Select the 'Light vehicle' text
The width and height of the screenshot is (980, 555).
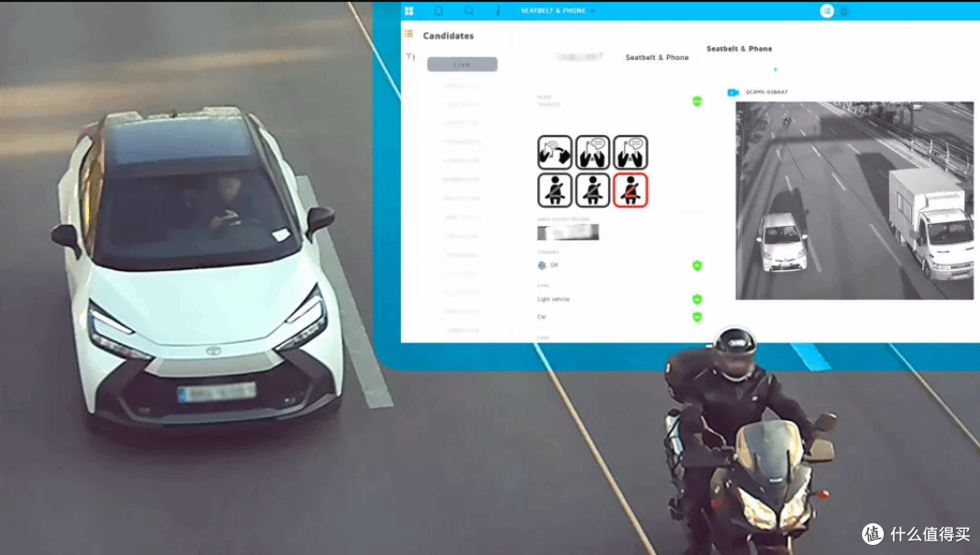(554, 299)
